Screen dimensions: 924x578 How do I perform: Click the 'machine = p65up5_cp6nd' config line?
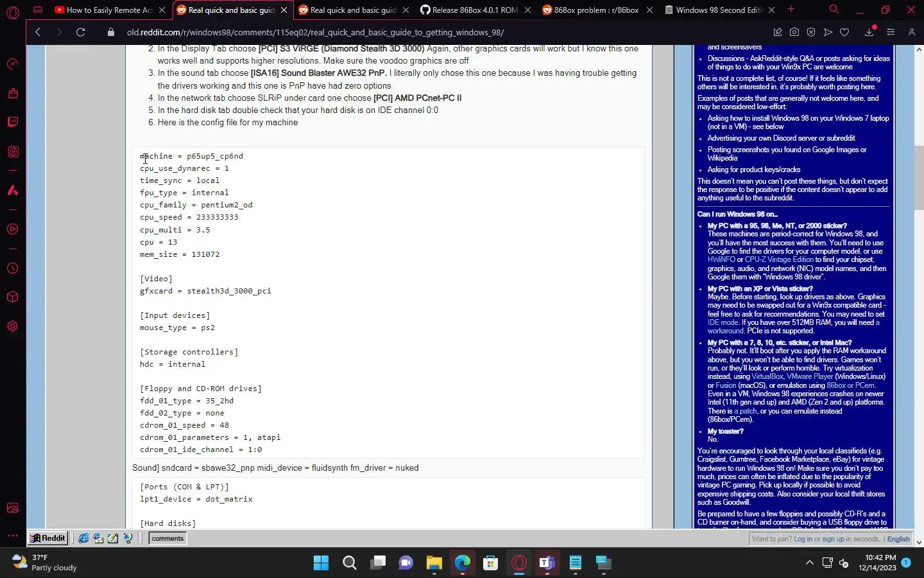(191, 156)
